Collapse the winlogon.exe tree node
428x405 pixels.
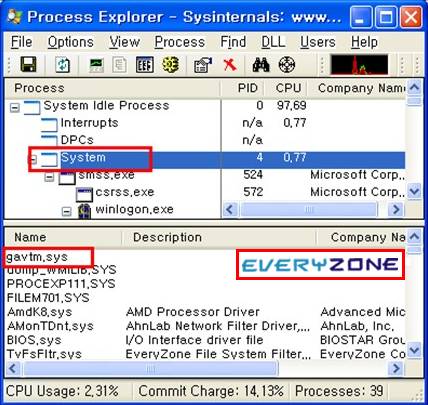point(67,212)
